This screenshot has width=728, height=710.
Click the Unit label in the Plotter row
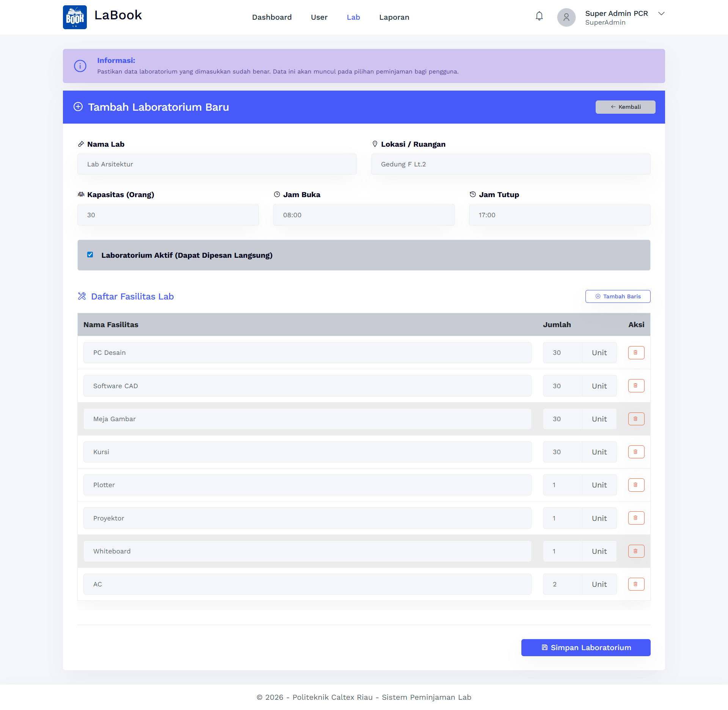[x=599, y=485]
